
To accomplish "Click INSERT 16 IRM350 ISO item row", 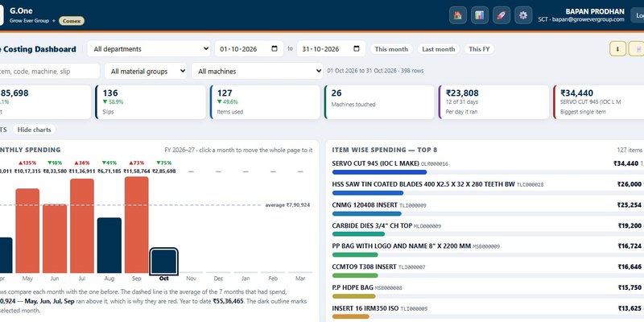I will (x=488, y=312).
